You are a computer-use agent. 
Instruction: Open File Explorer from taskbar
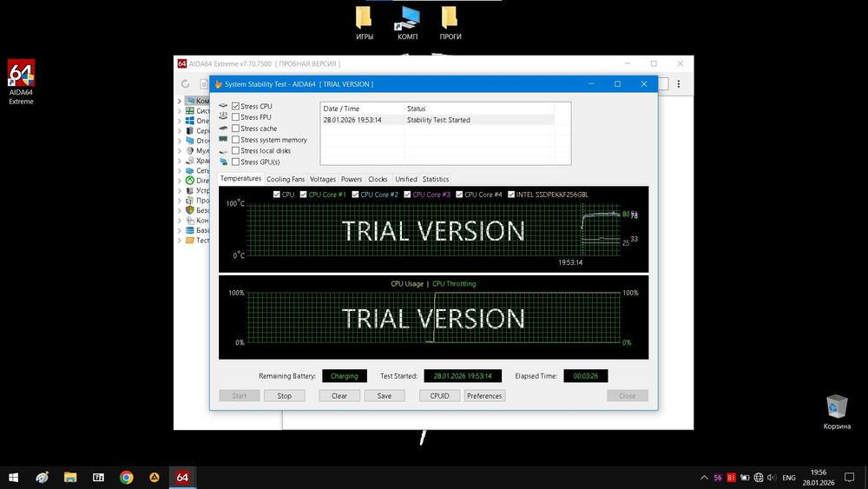(70, 478)
